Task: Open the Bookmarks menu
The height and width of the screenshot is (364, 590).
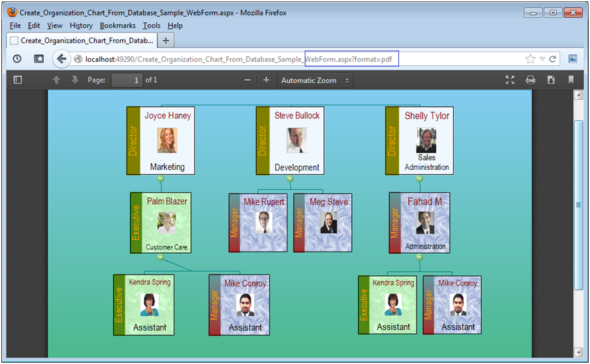Action: pyautogui.click(x=117, y=26)
